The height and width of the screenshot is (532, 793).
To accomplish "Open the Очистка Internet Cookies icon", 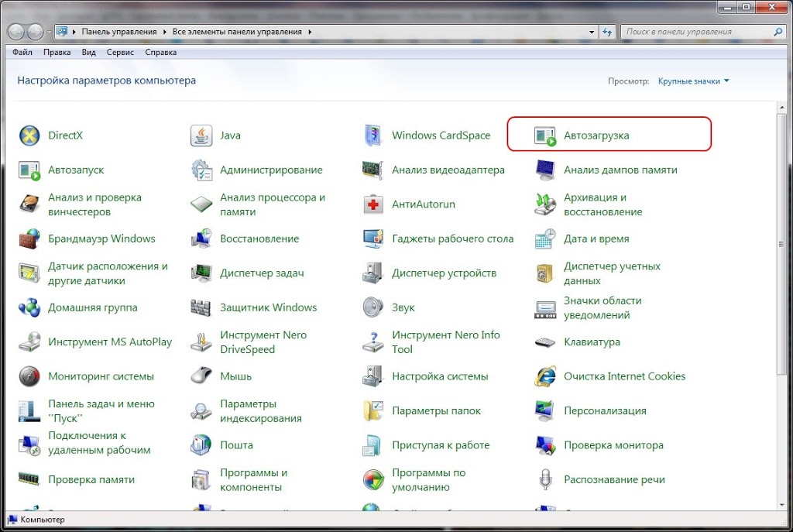I will [x=545, y=376].
